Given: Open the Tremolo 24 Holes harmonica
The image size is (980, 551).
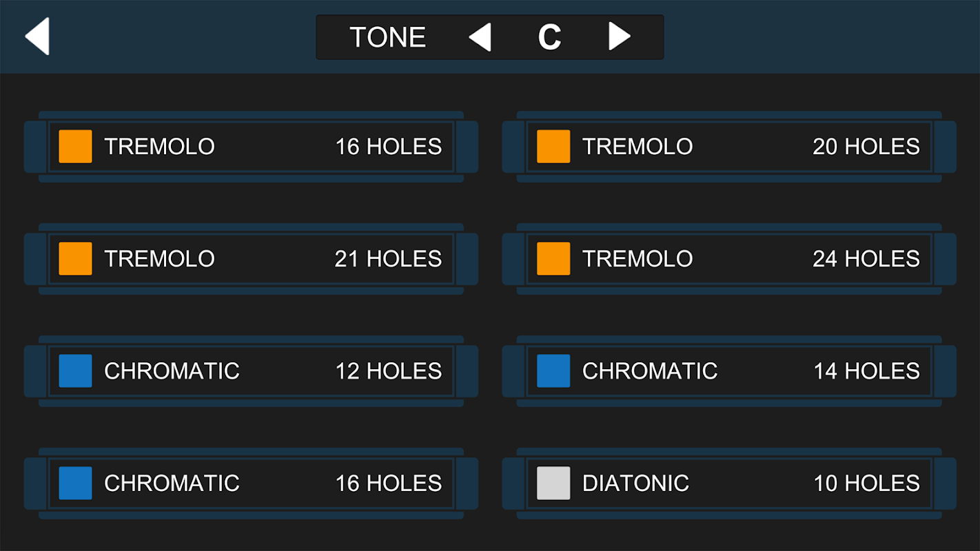Looking at the screenshot, I should click(x=729, y=259).
